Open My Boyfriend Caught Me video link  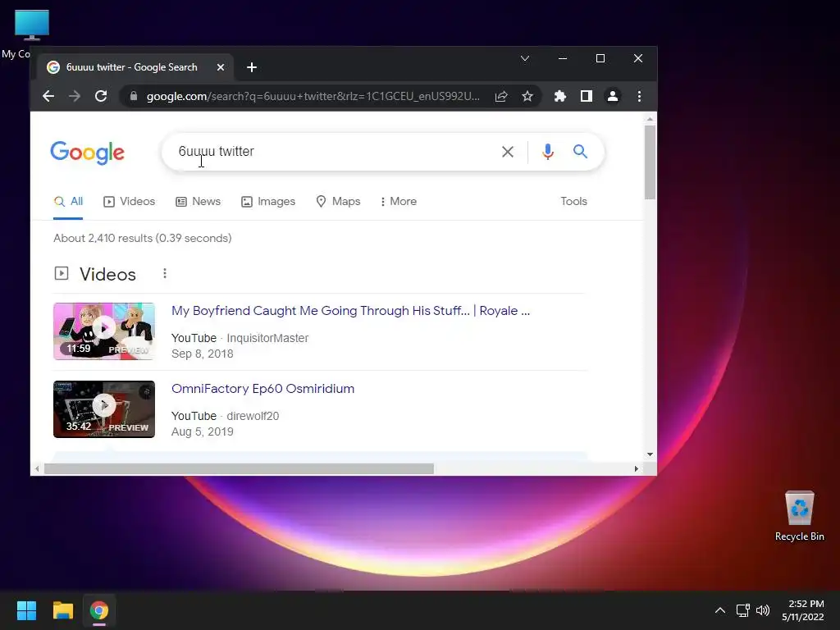[x=350, y=311]
